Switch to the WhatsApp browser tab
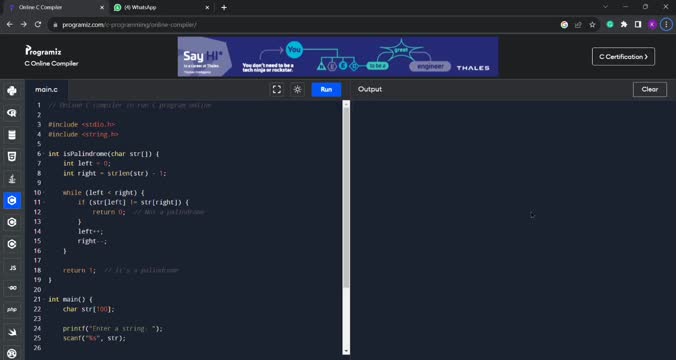Viewport: 676px width, 360px height. (161, 7)
